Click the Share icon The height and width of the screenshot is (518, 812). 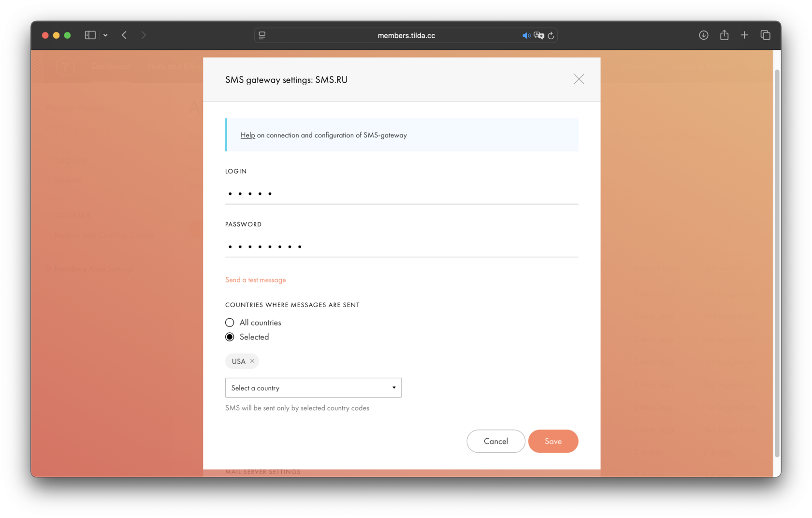[x=724, y=35]
